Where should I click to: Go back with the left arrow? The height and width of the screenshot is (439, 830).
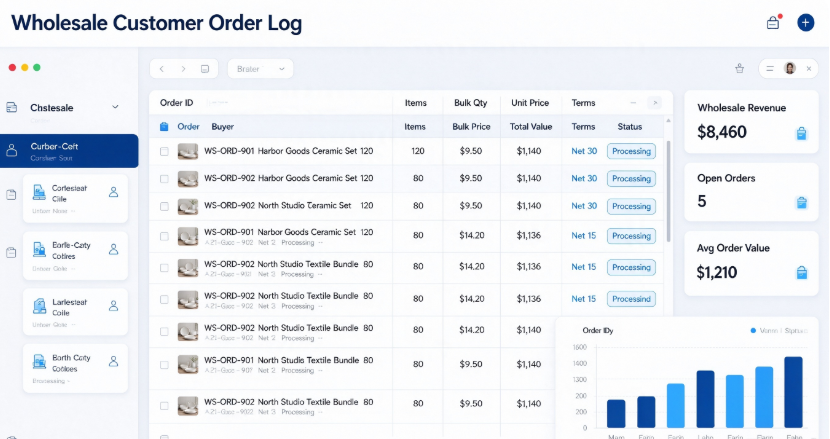(x=162, y=69)
